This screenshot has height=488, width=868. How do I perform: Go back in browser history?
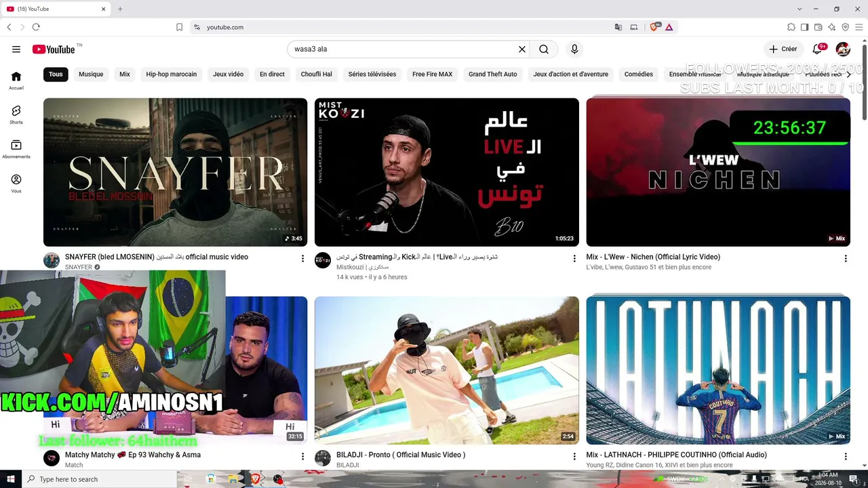(9, 27)
